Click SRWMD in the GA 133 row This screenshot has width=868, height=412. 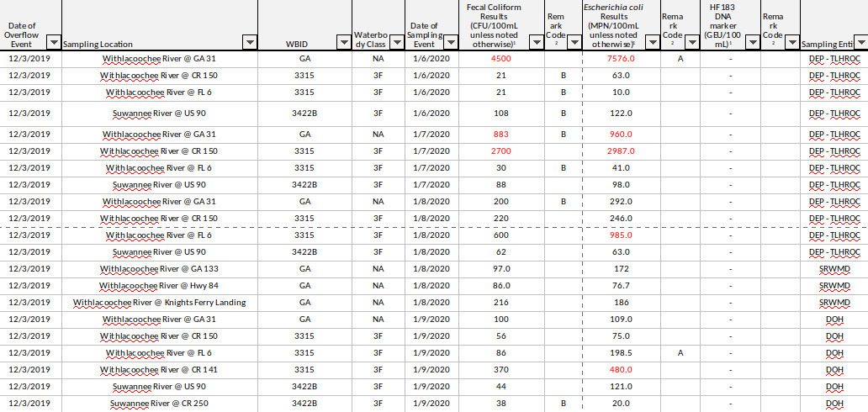click(834, 268)
